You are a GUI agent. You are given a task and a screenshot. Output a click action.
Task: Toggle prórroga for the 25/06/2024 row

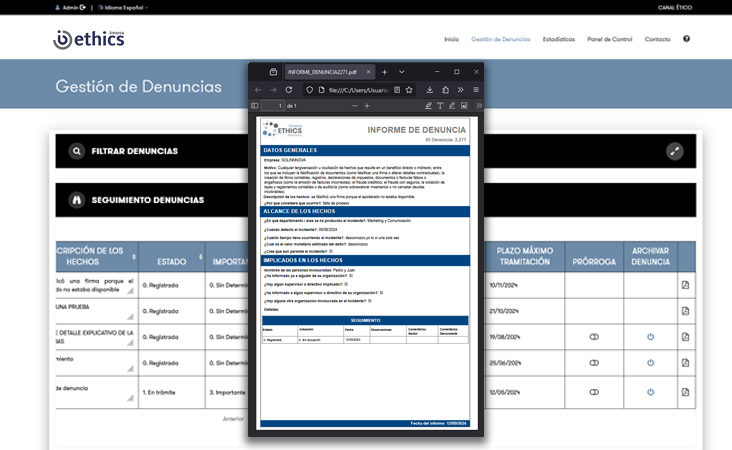(x=593, y=361)
